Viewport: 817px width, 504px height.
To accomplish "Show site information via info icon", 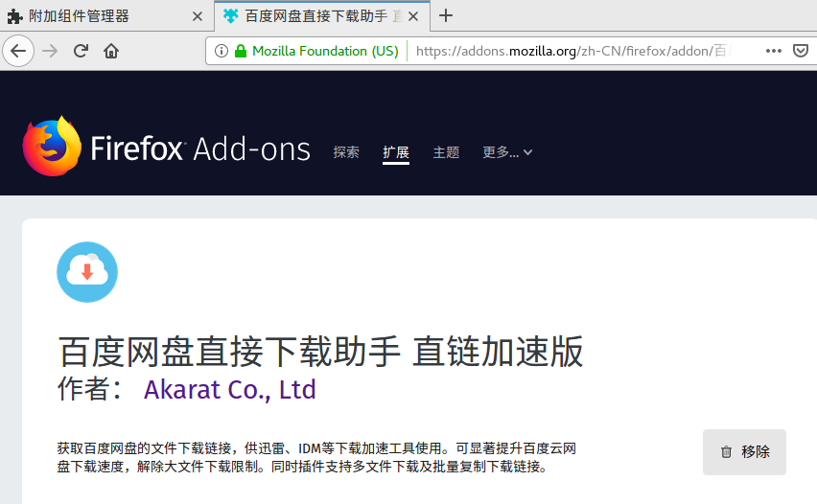I will point(222,51).
